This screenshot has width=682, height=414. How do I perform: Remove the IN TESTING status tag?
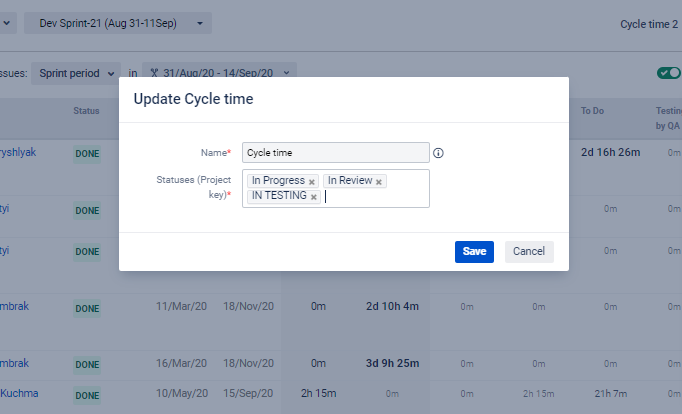(x=314, y=197)
